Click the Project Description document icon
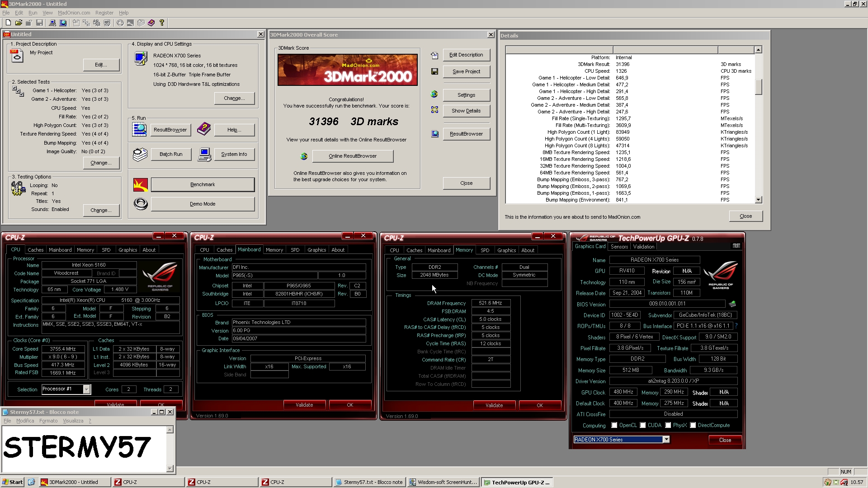This screenshot has width=868, height=488. point(16,56)
